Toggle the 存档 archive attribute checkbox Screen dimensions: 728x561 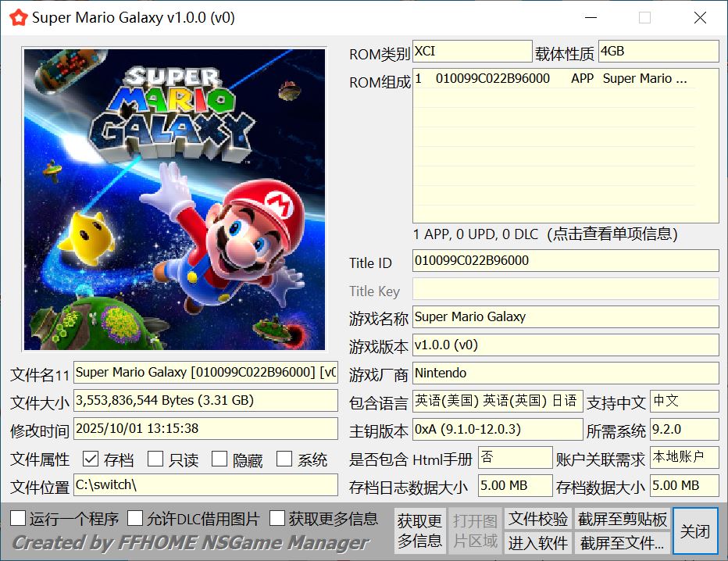(x=90, y=459)
